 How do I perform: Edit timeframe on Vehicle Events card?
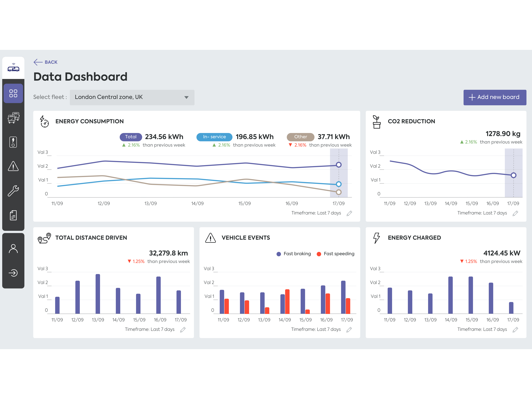pyautogui.click(x=349, y=330)
